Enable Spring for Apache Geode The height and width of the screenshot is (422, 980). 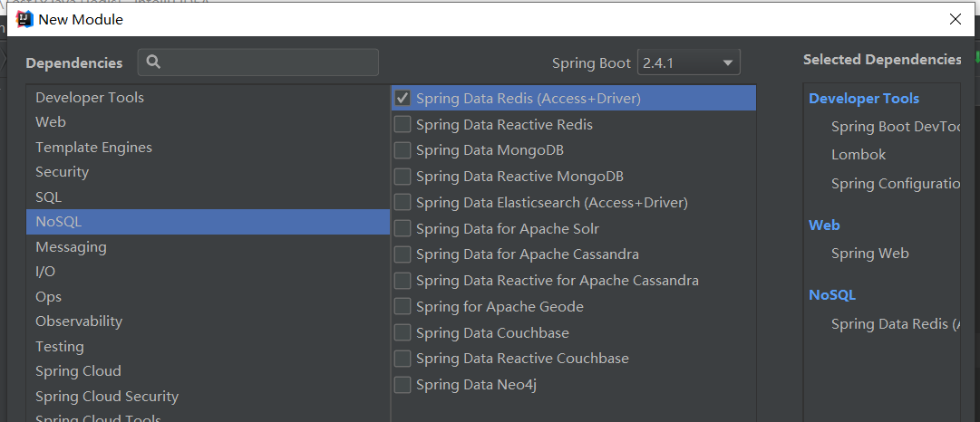click(403, 306)
